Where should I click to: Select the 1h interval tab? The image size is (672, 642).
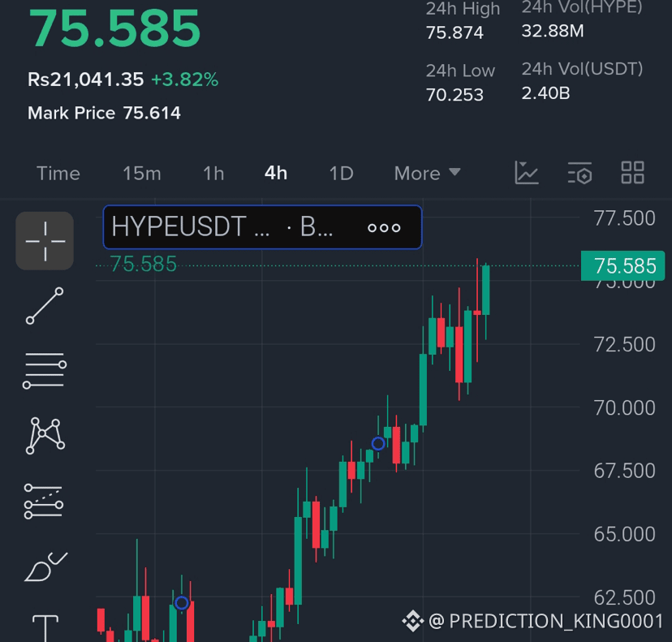tap(213, 174)
